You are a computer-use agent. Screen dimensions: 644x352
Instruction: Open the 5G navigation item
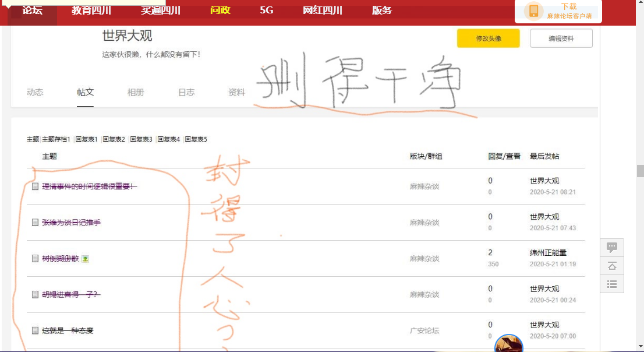point(267,10)
